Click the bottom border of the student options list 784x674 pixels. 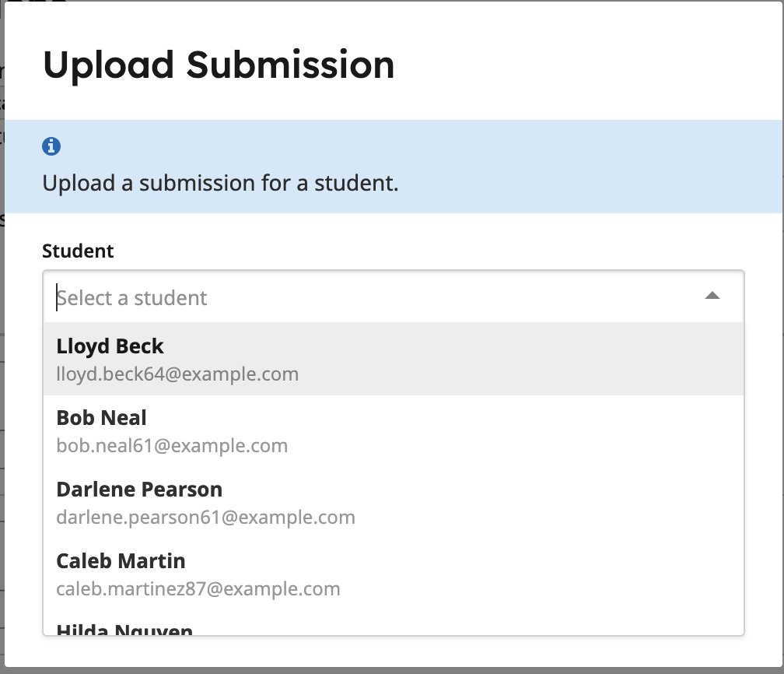(394, 635)
